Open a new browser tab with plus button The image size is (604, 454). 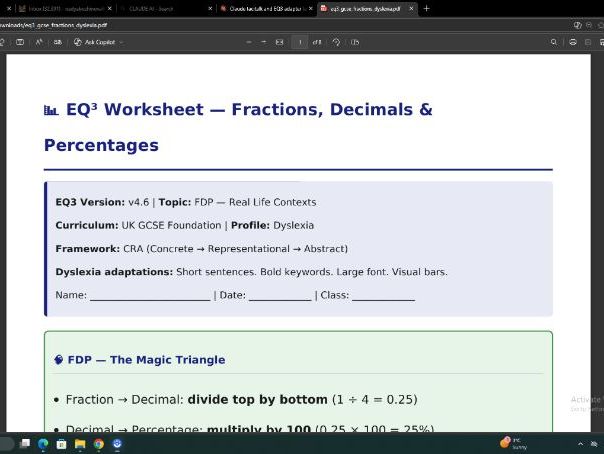[426, 8]
